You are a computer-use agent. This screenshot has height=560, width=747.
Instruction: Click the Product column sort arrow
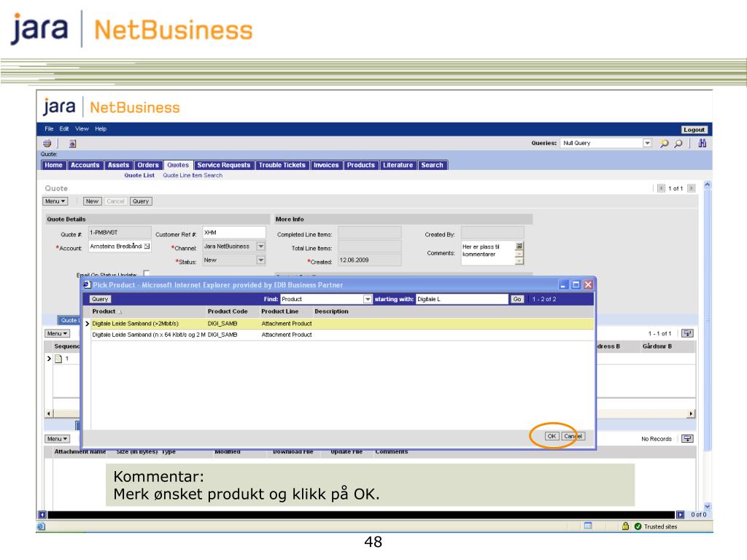120,312
